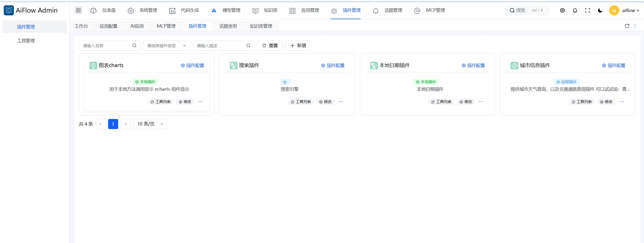Click the 代码生成 code generation icon
This screenshot has height=243, width=644.
click(172, 10)
